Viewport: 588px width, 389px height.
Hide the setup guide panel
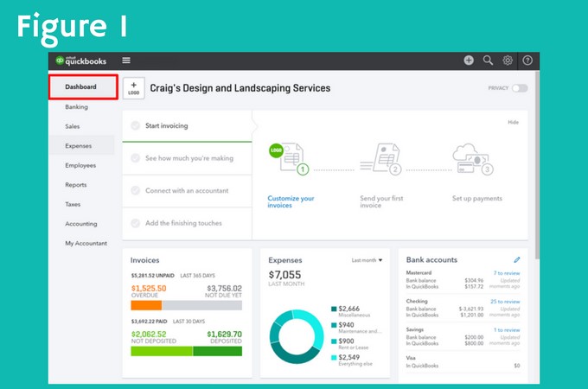513,122
